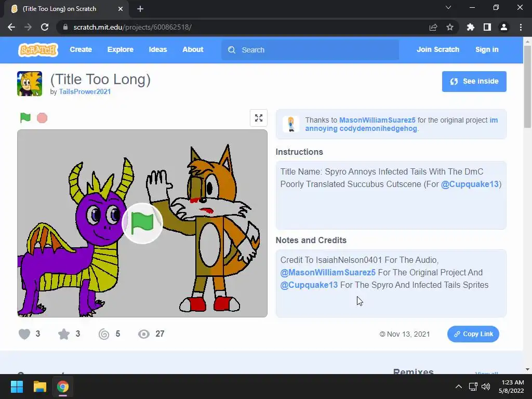Click the network icon in system tray
The width and height of the screenshot is (532, 399).
(x=473, y=387)
